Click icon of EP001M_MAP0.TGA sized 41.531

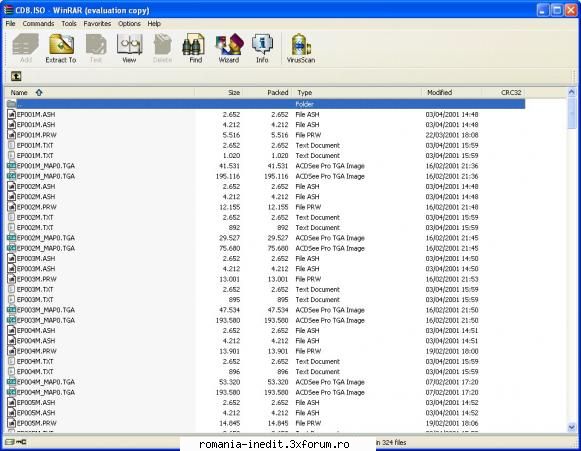[11, 166]
